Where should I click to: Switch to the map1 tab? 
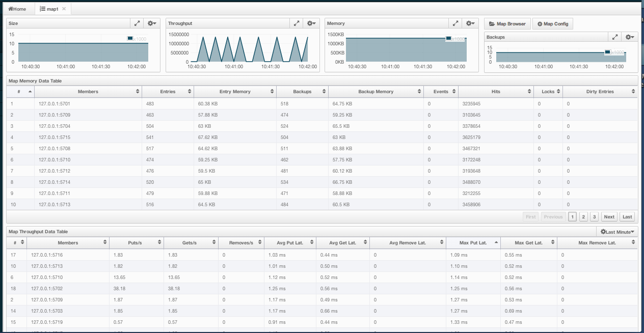(50, 9)
